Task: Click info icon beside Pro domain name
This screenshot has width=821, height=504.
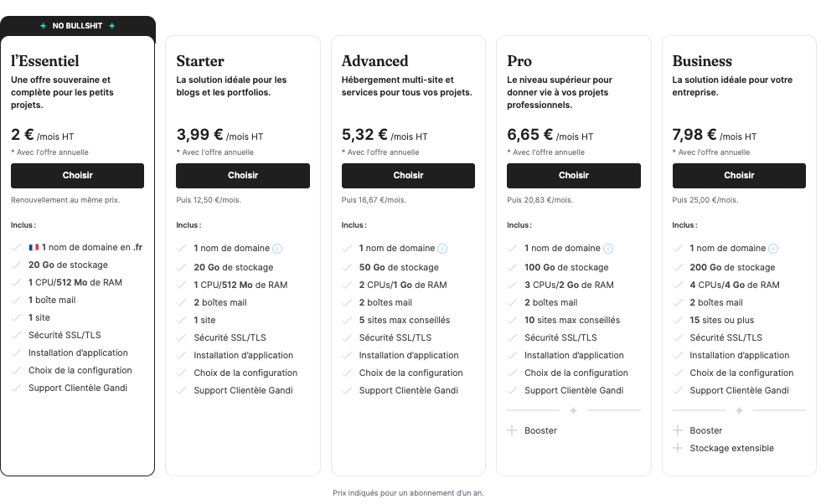Action: click(609, 249)
